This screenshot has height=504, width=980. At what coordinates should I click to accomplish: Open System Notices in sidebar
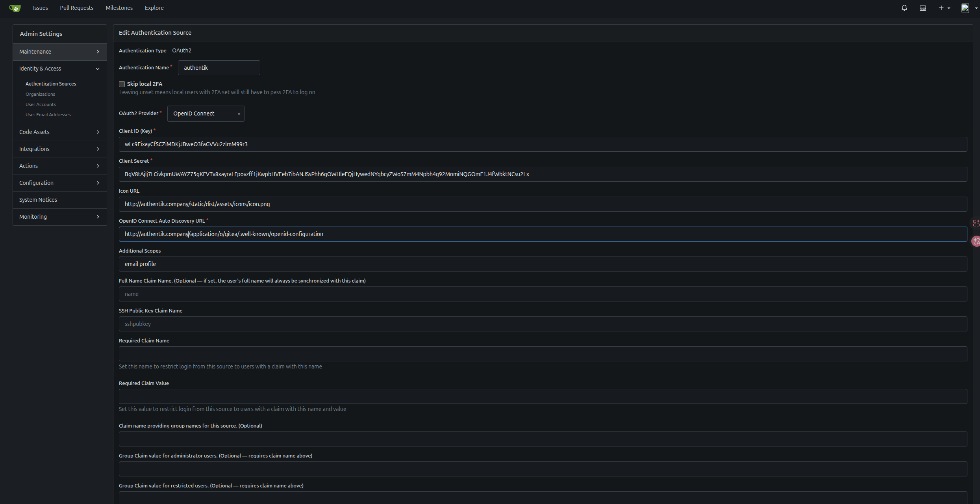click(x=38, y=200)
